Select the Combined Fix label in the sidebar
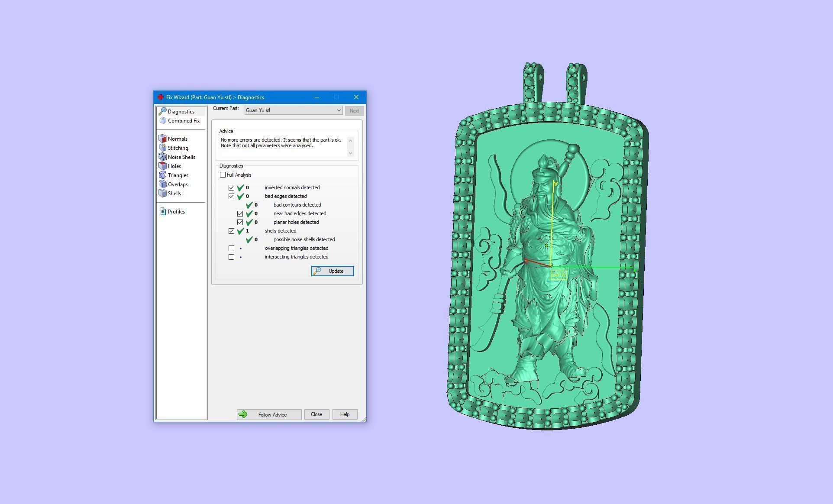This screenshot has height=504, width=833. tap(184, 121)
